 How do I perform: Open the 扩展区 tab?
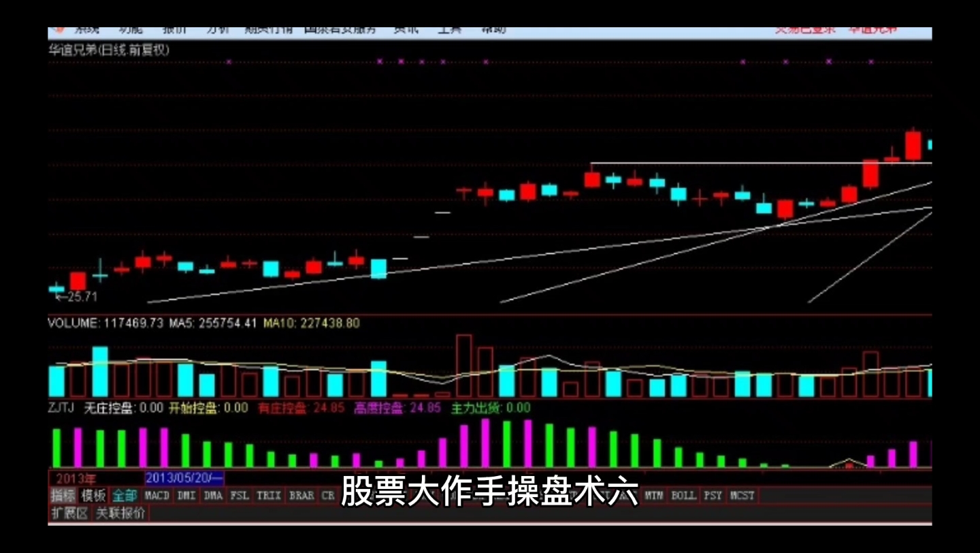(x=69, y=513)
